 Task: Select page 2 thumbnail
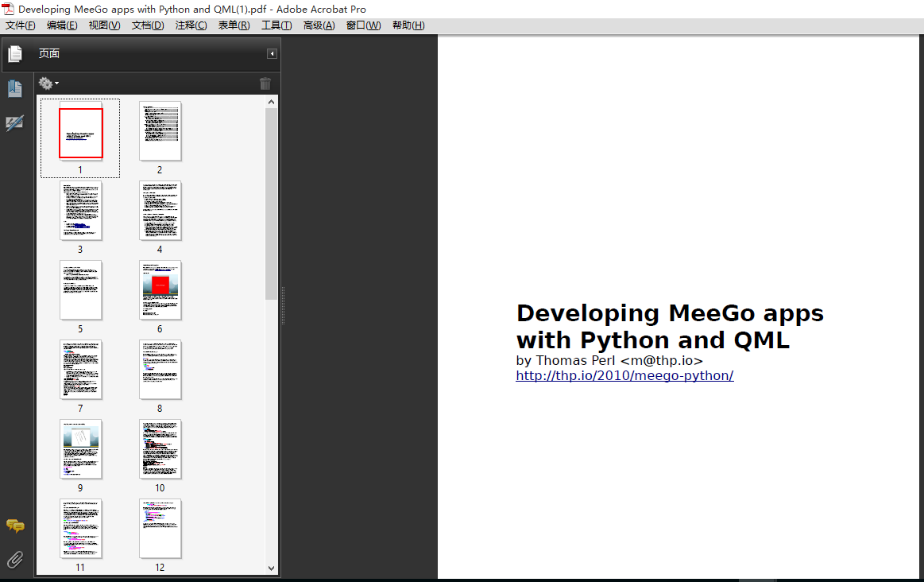point(160,131)
